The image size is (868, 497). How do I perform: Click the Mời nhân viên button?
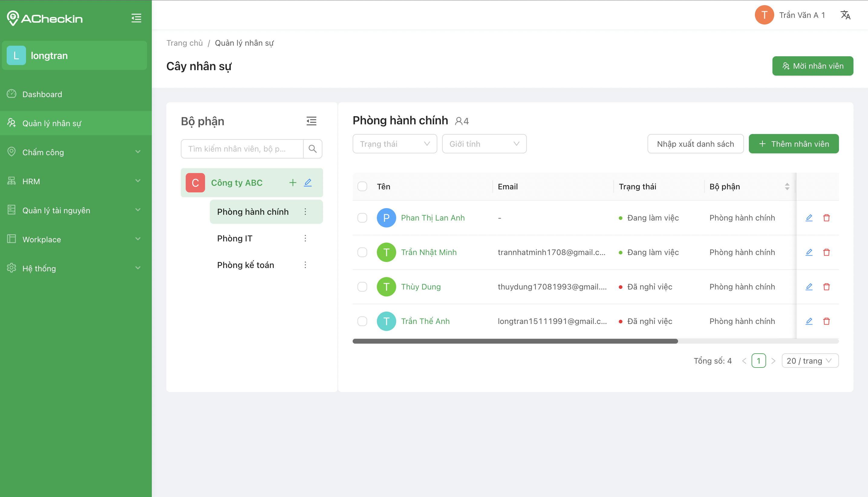pyautogui.click(x=812, y=66)
